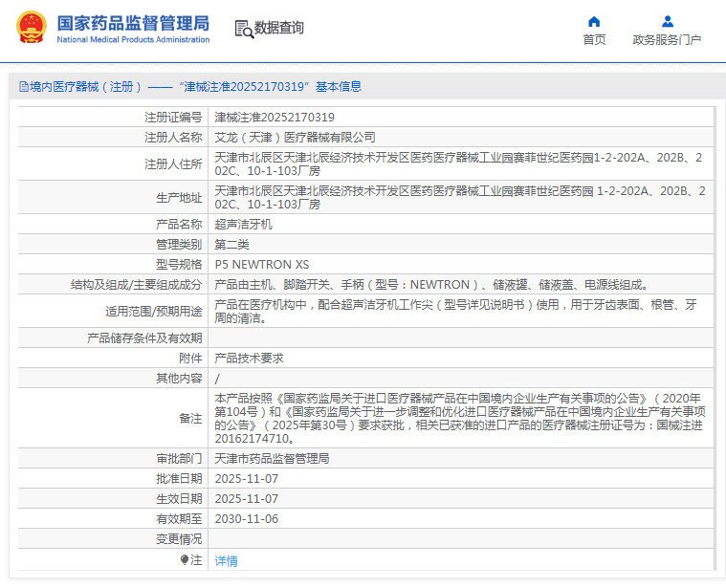Click the 数据查询 magnifier document icon
This screenshot has height=588, width=726.
(x=243, y=29)
